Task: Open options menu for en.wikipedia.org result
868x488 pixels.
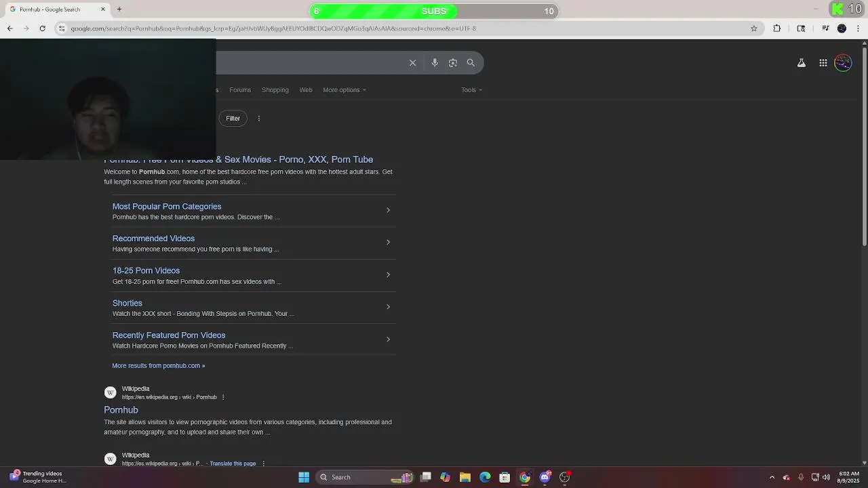Action: pyautogui.click(x=223, y=397)
